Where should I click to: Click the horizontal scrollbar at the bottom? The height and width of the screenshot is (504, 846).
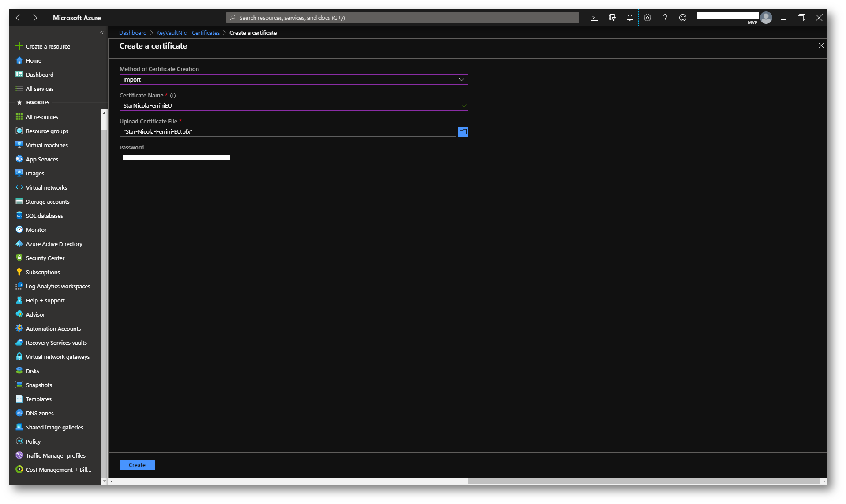click(644, 481)
